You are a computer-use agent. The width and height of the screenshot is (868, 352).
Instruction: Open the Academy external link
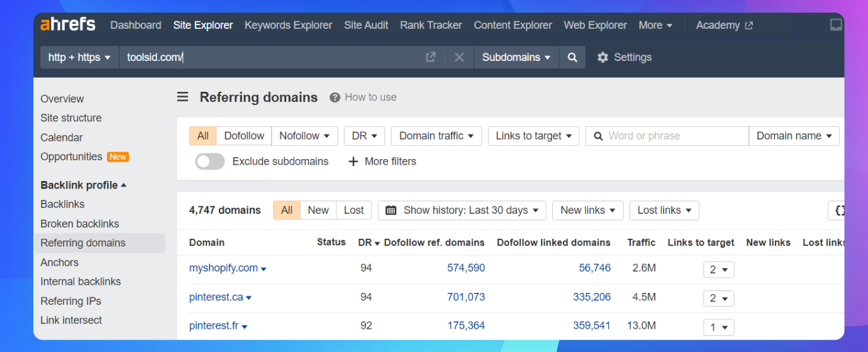click(x=724, y=25)
